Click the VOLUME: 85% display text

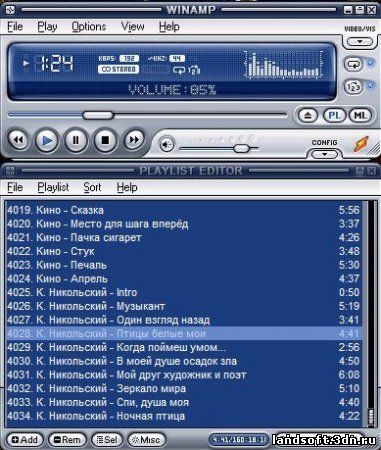pyautogui.click(x=172, y=90)
